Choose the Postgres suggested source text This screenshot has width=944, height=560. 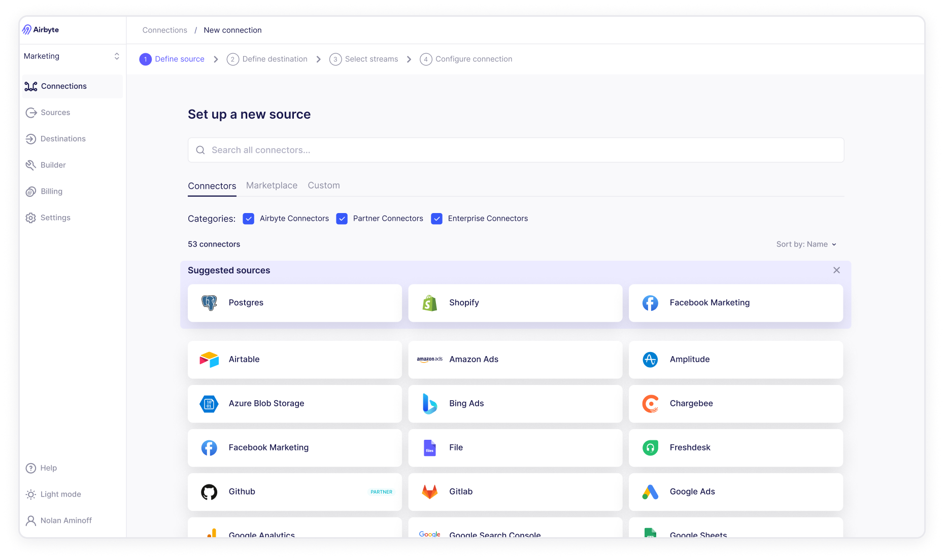246,303
